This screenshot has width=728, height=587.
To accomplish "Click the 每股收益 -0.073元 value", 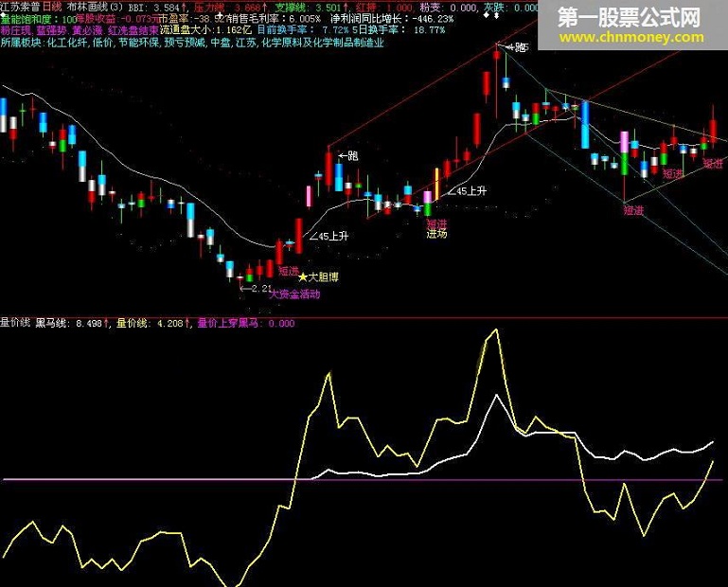I will coord(117,19).
